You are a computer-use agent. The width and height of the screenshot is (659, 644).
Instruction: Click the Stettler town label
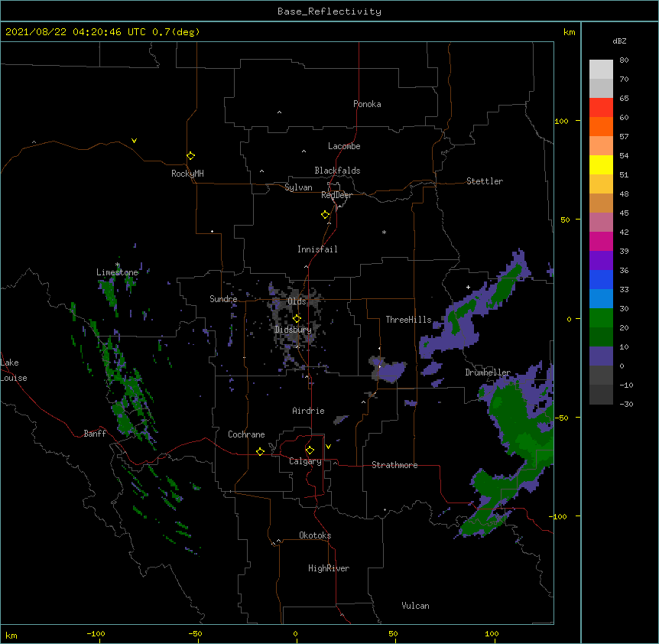click(485, 181)
